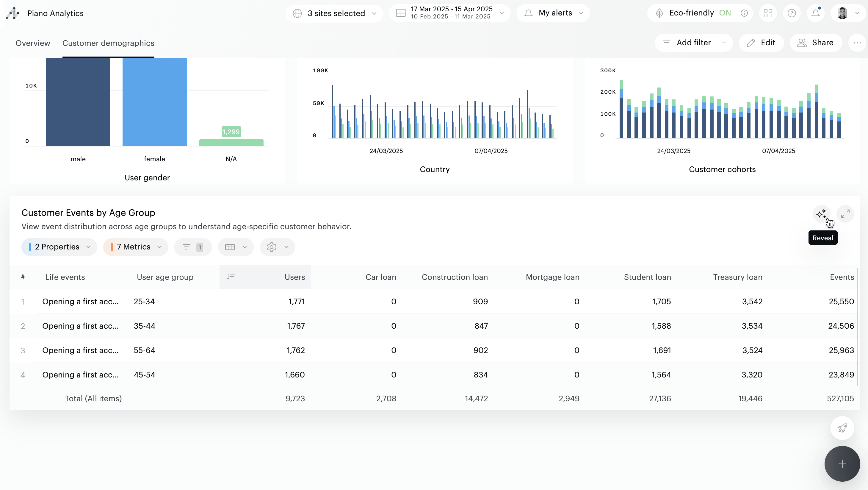Viewport: 868px width, 490px height.
Task: Expand the 2 Properties dropdown
Action: pyautogui.click(x=59, y=247)
